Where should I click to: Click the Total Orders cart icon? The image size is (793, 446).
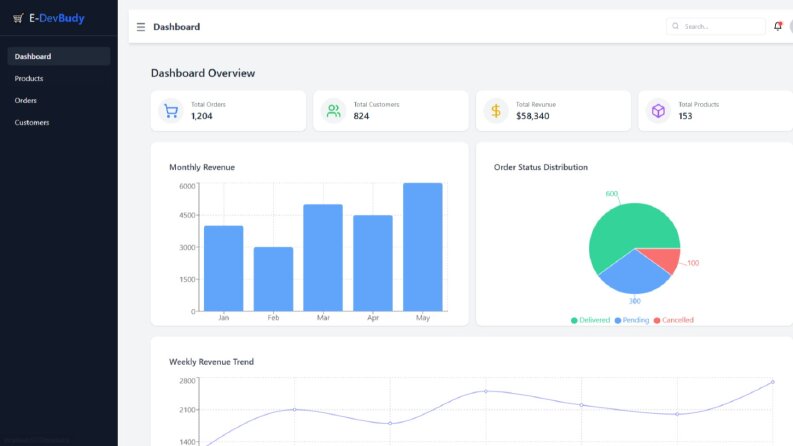(171, 111)
